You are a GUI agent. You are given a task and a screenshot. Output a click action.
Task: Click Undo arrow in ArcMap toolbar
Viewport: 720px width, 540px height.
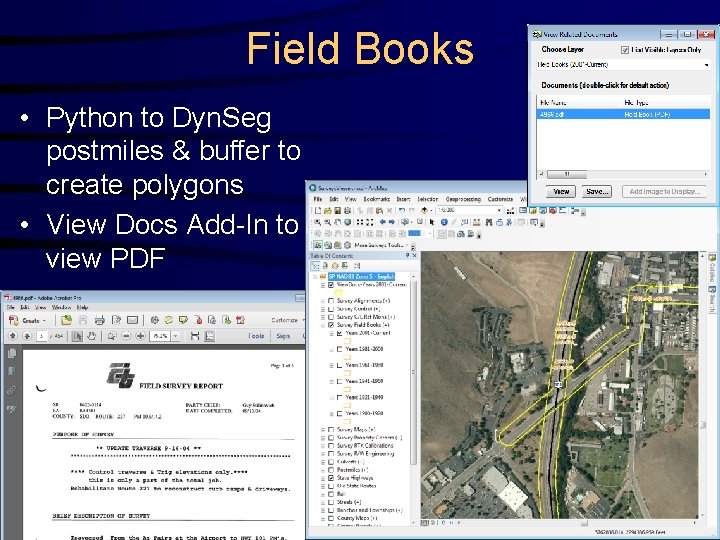pos(402,210)
